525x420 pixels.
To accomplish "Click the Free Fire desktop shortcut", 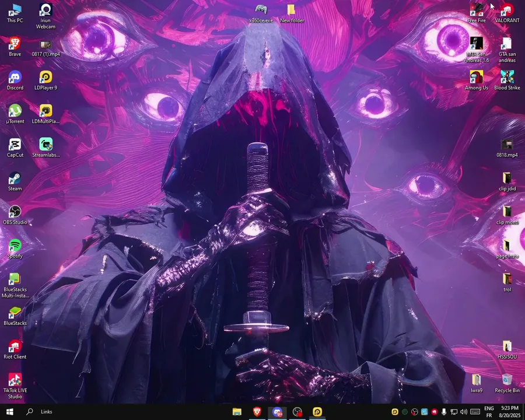I will (477, 13).
